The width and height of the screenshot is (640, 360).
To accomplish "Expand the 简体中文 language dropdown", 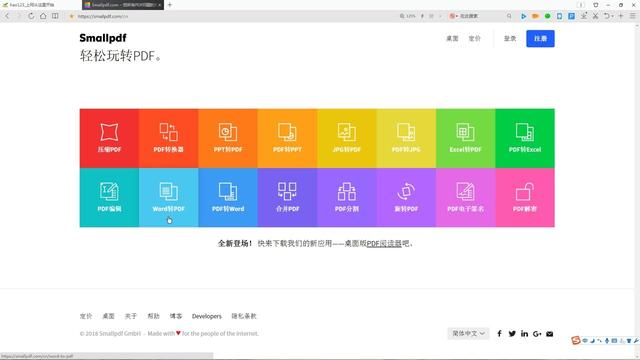I will 468,333.
